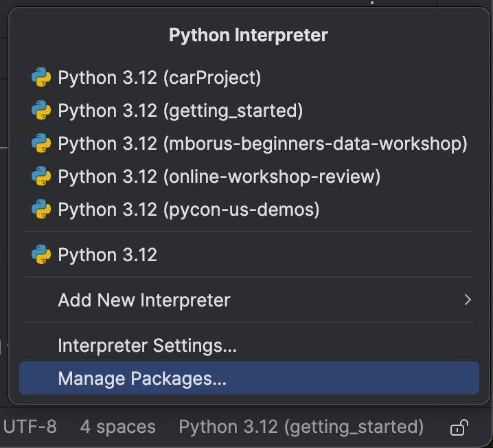Select the Python 3.12 (pycon-us-demos) interpreter
The width and height of the screenshot is (493, 448).
point(188,210)
